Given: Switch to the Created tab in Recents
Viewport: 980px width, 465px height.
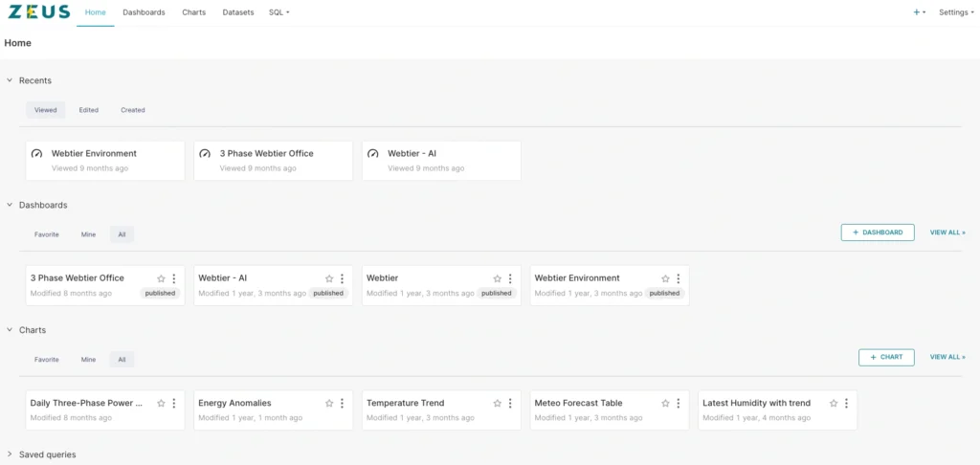Looking at the screenshot, I should 132,110.
